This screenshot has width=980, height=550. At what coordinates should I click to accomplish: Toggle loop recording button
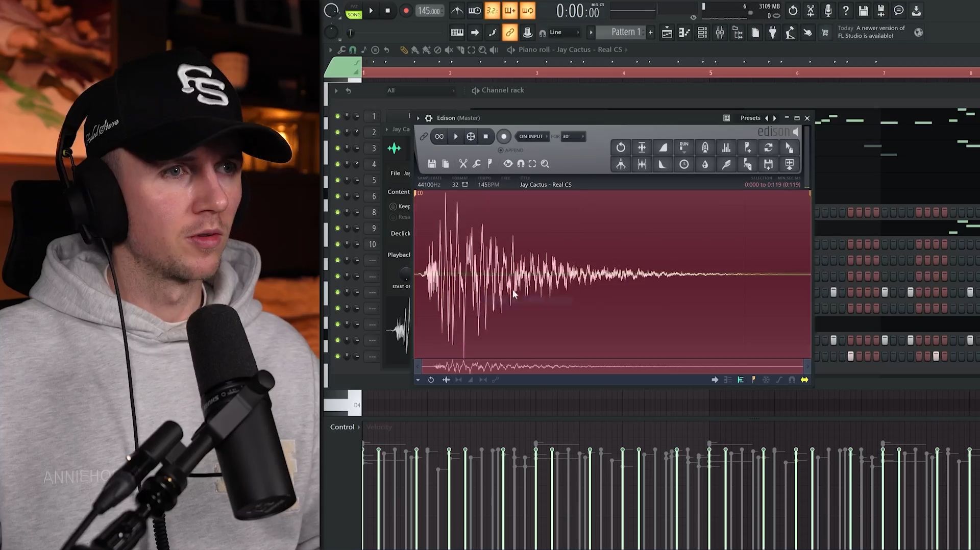pyautogui.click(x=527, y=11)
